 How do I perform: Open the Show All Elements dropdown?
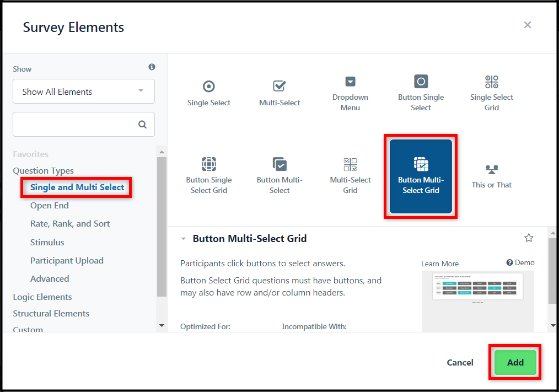pos(84,92)
